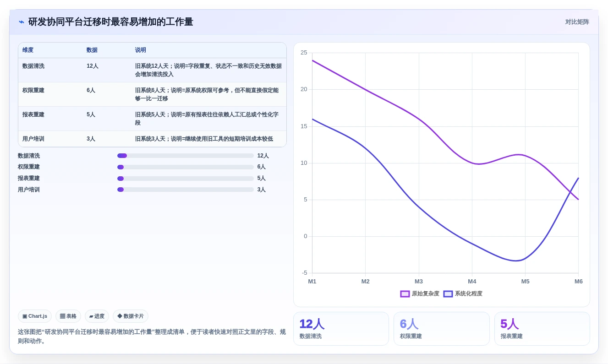Select the 数据清洗 table row cell

[33, 66]
